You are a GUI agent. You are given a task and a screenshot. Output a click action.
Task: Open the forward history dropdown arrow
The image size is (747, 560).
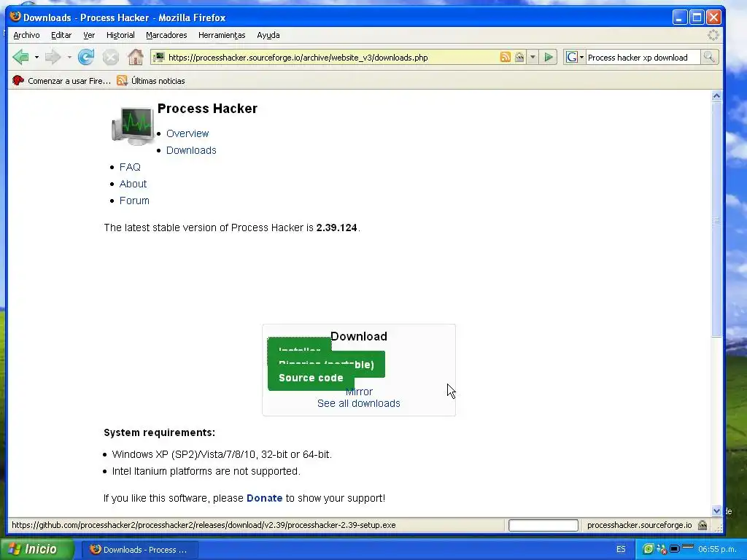[x=69, y=57]
